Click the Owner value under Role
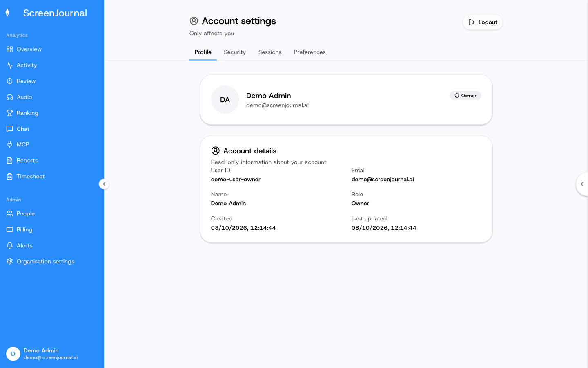This screenshot has height=368, width=588. click(360, 204)
